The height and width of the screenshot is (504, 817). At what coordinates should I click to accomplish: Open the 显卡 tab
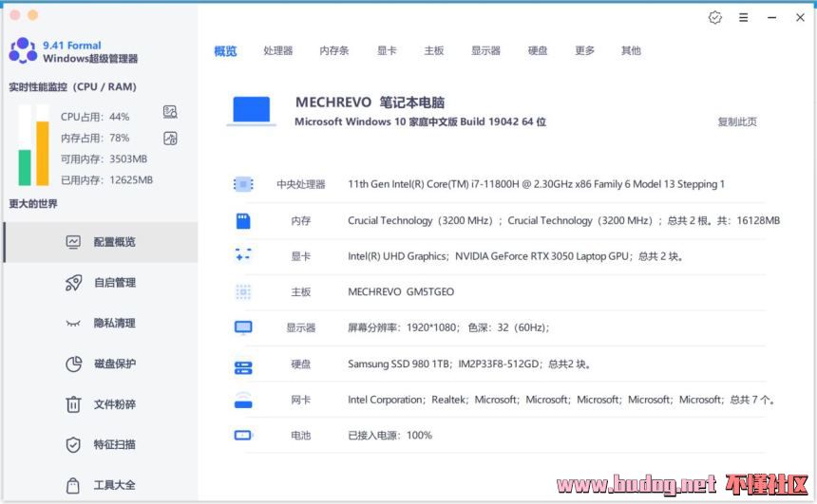click(x=387, y=50)
